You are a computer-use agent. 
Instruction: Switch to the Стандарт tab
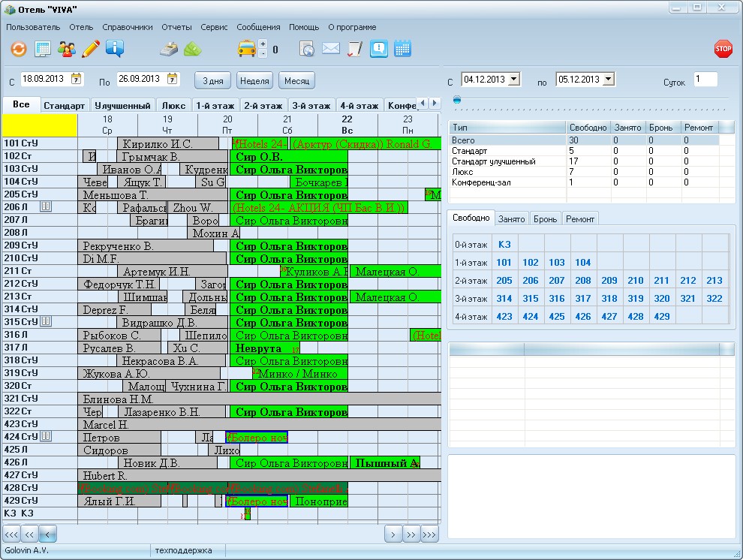(64, 106)
